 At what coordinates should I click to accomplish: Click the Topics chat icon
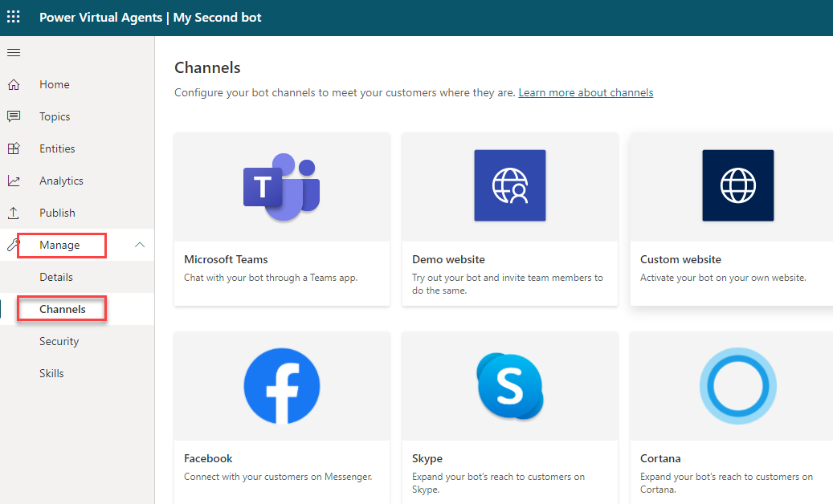tap(14, 116)
